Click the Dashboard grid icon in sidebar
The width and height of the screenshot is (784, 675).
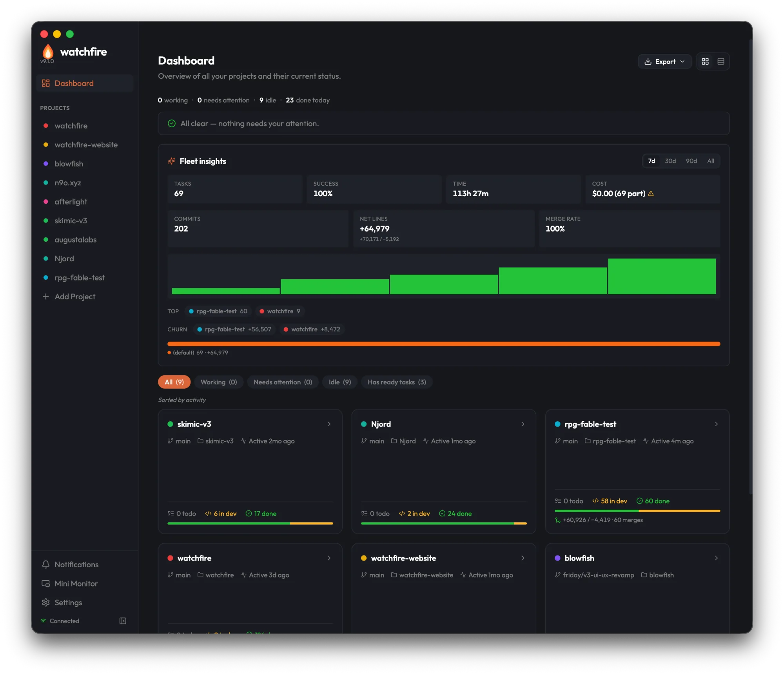click(46, 83)
